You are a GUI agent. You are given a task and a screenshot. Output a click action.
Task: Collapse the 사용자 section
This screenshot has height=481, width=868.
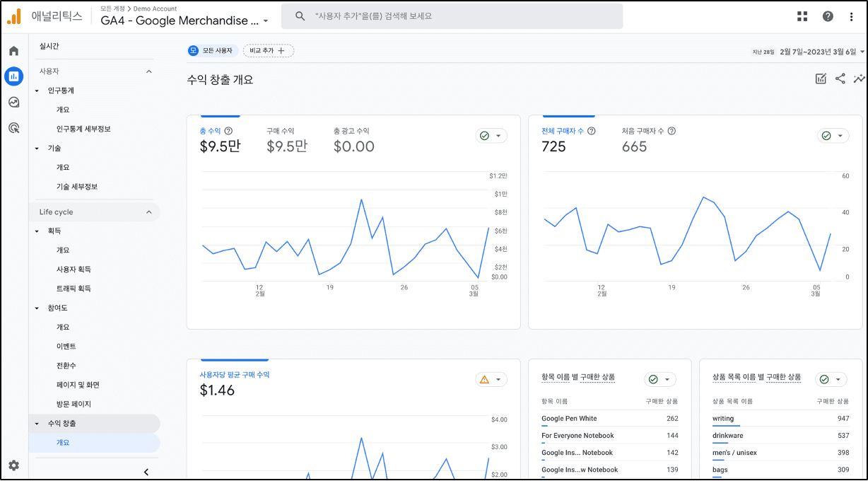(148, 71)
